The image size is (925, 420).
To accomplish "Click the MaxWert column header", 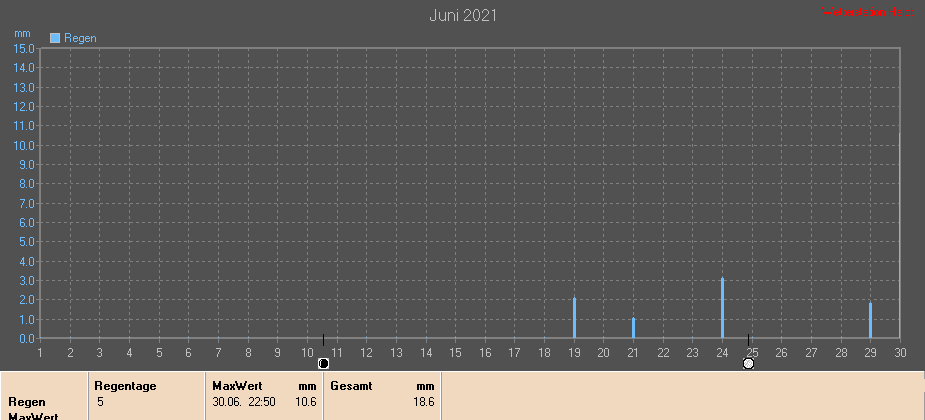I will click(x=237, y=386).
